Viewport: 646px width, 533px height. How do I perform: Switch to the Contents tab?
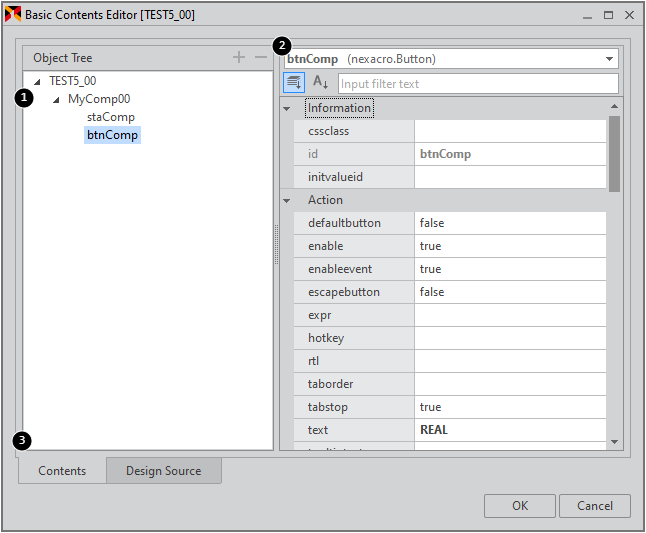62,471
